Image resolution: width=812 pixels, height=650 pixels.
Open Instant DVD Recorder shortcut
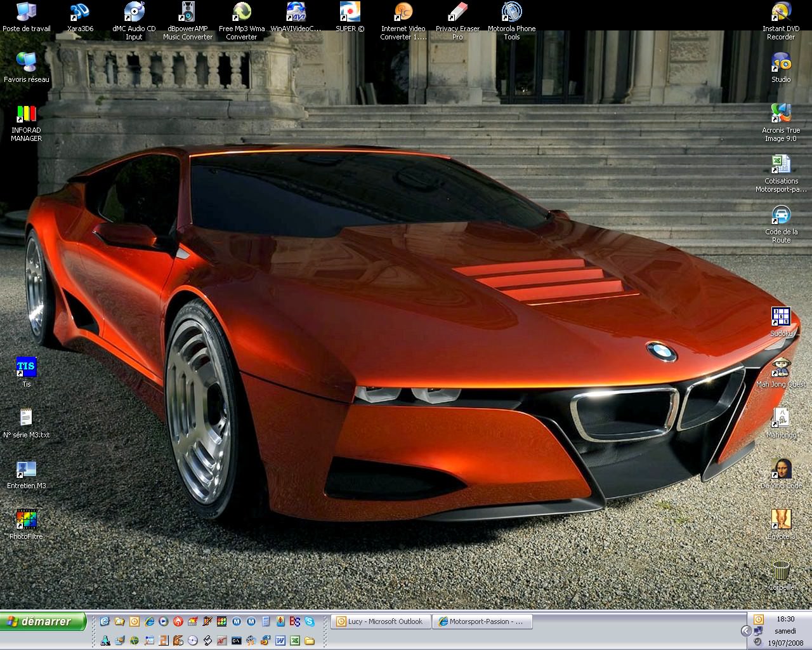pos(781,21)
